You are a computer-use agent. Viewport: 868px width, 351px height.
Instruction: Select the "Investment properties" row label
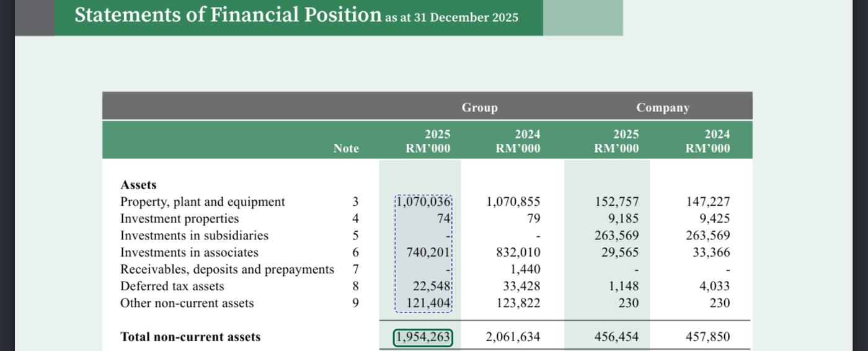(179, 219)
